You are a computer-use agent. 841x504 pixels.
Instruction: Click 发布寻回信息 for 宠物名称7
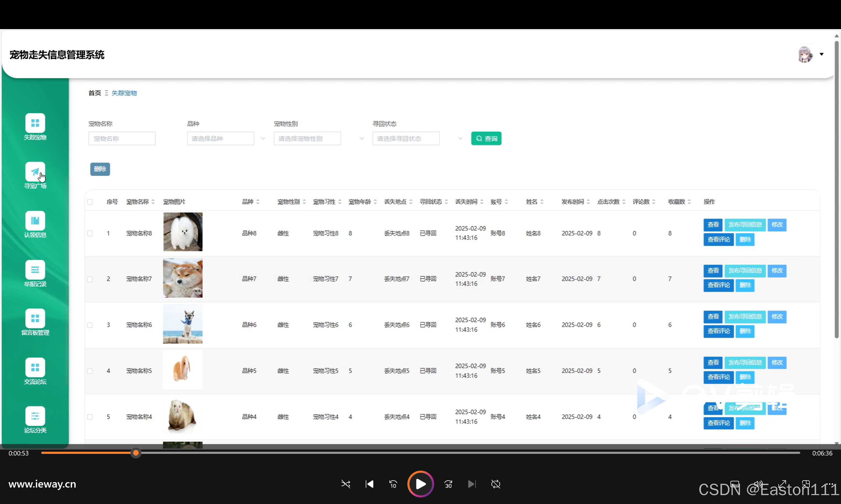point(745,271)
